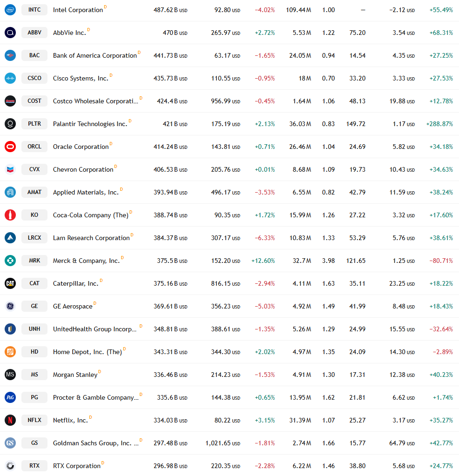Click the Merck logo icon
The image size is (459, 476).
coord(10,261)
